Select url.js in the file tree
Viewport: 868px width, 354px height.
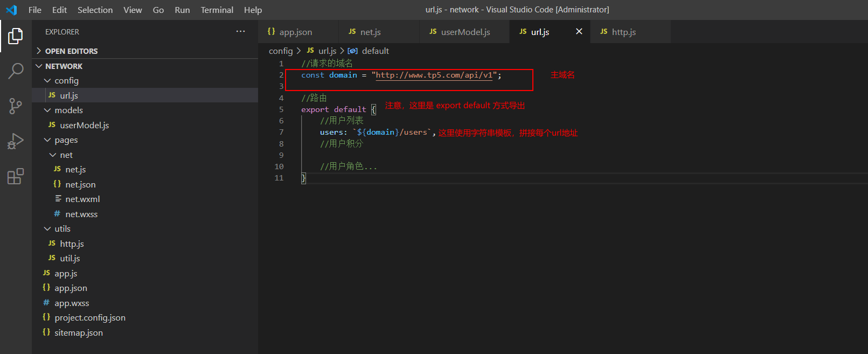[x=145, y=95]
